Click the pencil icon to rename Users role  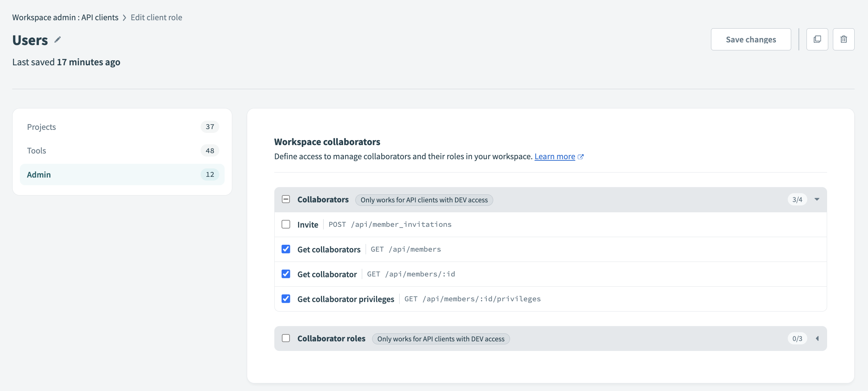coord(58,40)
